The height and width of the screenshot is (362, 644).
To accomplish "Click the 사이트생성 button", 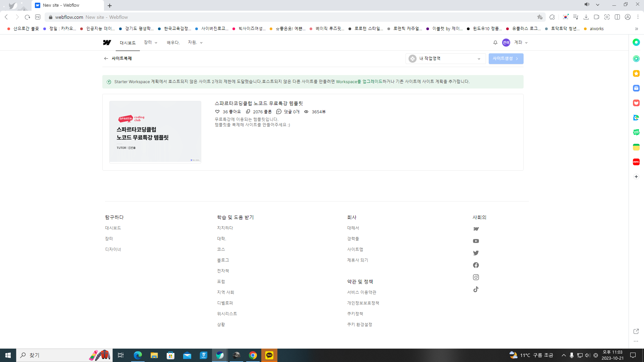I will pos(506,59).
